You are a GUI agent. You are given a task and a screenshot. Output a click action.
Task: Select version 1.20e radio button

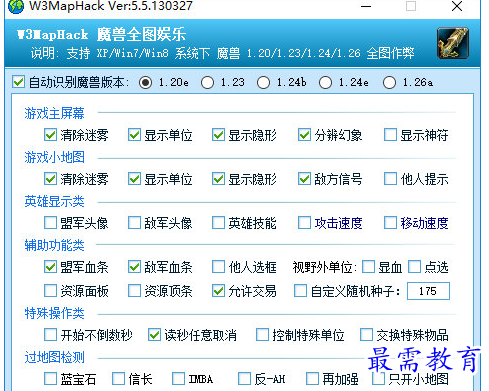pos(146,82)
